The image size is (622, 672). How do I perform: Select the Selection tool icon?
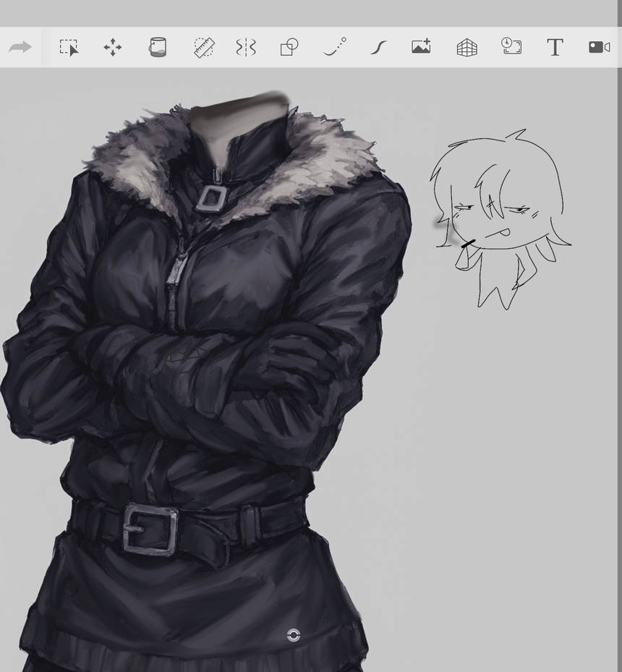coord(69,48)
